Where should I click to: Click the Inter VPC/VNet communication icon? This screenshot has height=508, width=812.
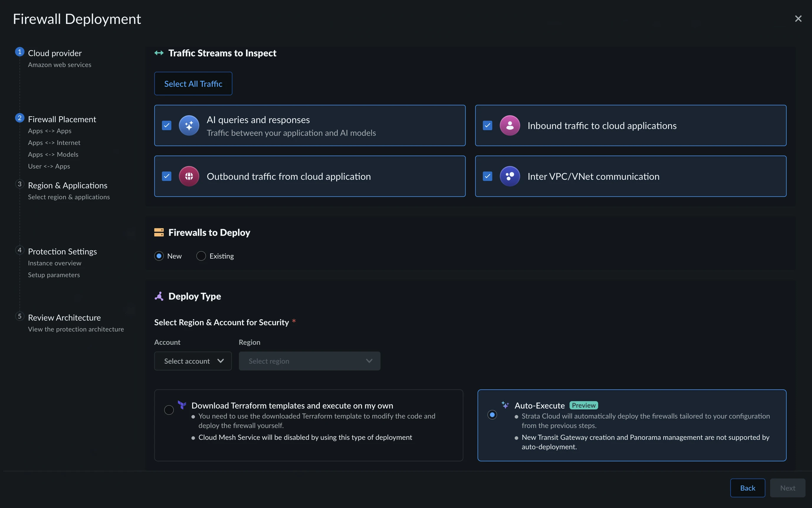510,177
